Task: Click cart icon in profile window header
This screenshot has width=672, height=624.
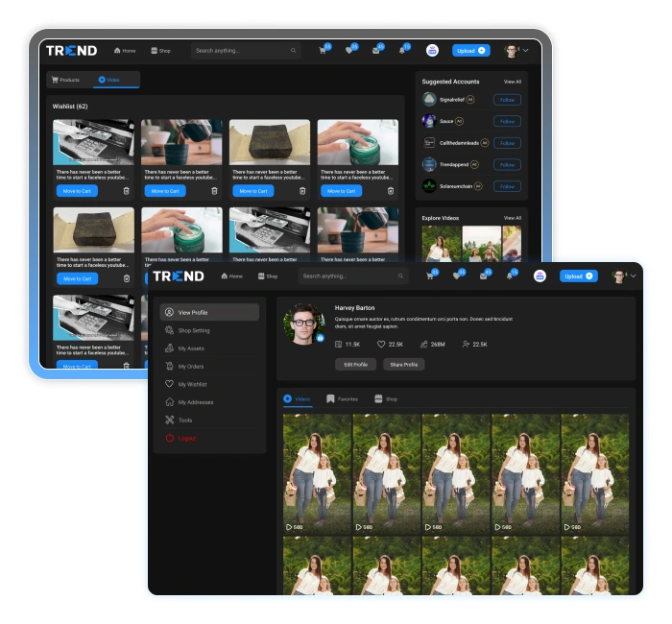Action: click(x=430, y=276)
